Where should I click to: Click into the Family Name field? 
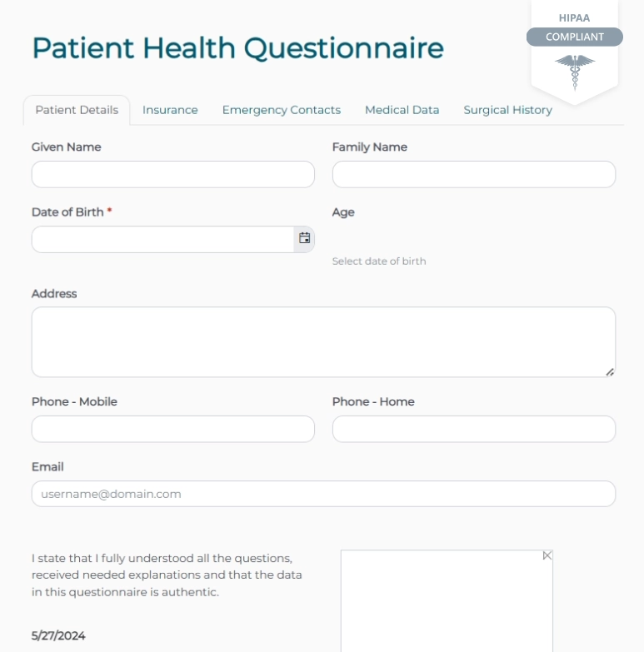(473, 174)
